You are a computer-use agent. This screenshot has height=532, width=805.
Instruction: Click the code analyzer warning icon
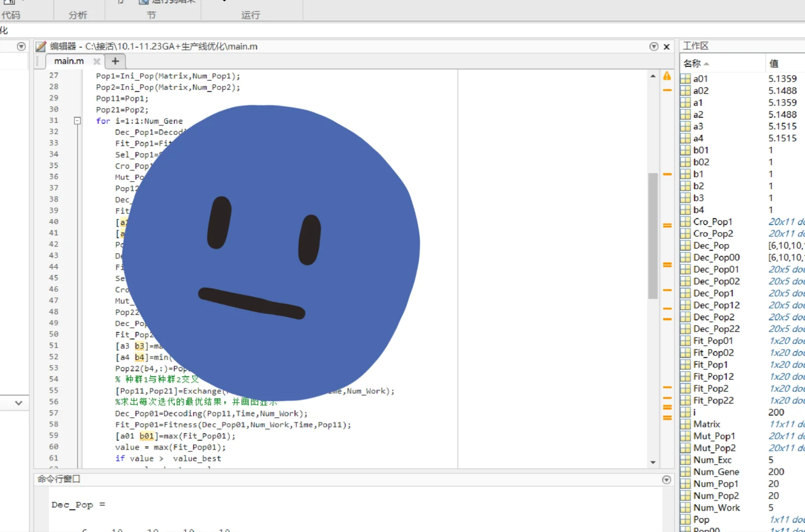tap(667, 76)
